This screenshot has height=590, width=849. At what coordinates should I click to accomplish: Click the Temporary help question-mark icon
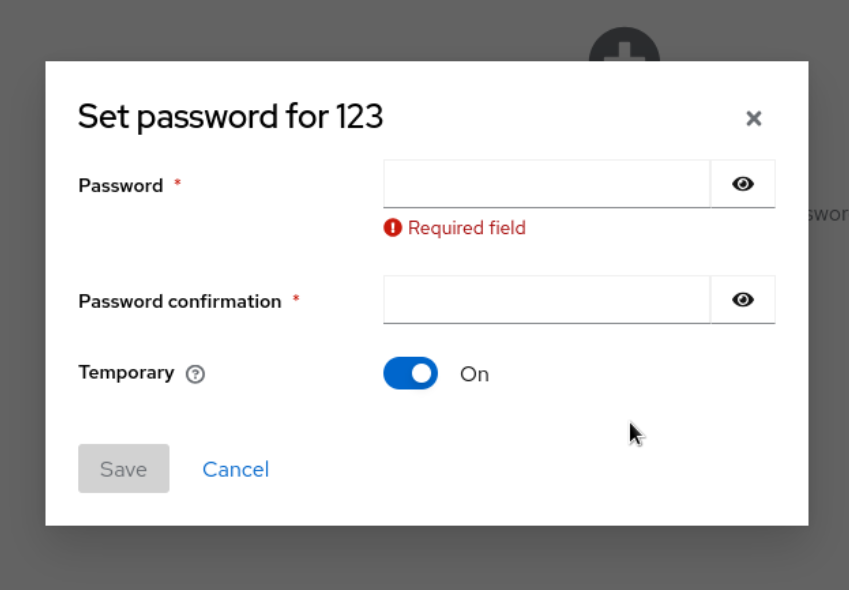click(x=196, y=374)
